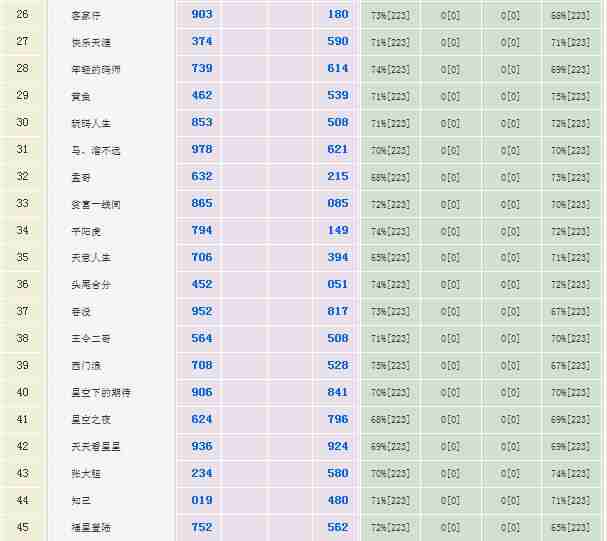
Task: Click the blue number 562
Action: [338, 528]
